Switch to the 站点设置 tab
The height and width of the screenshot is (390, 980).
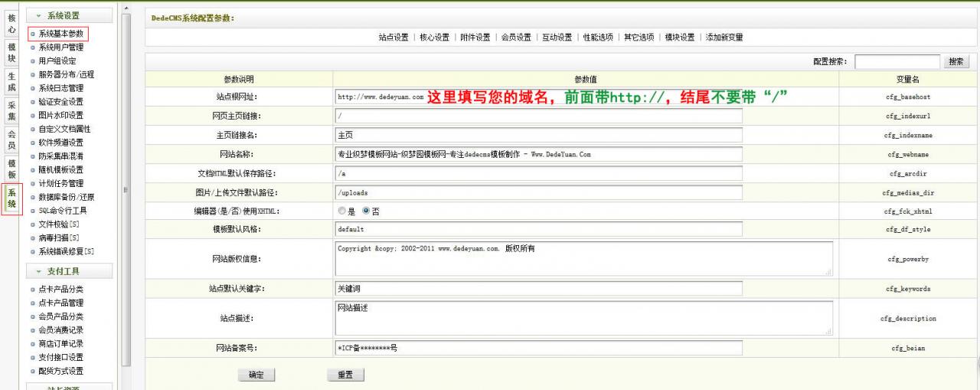coord(394,38)
